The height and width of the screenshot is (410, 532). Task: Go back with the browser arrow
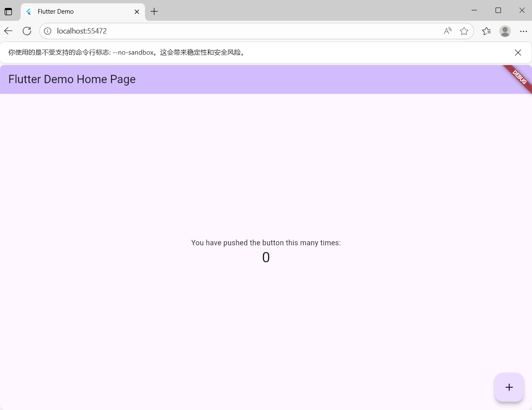pyautogui.click(x=8, y=31)
